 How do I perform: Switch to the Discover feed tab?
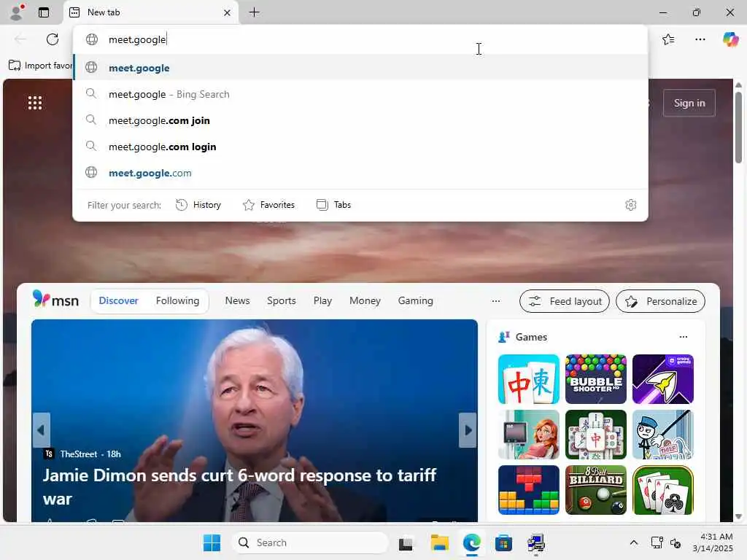point(119,301)
